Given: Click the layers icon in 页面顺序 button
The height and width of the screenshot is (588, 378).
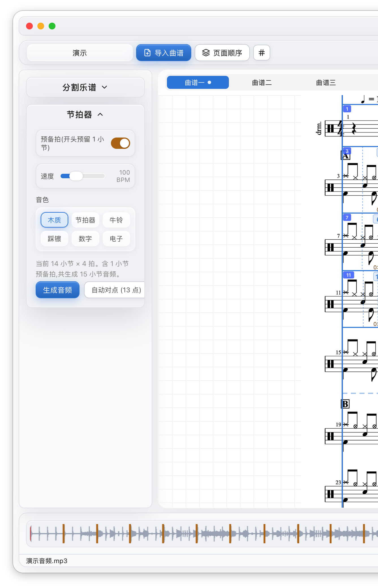Looking at the screenshot, I should click(x=206, y=53).
